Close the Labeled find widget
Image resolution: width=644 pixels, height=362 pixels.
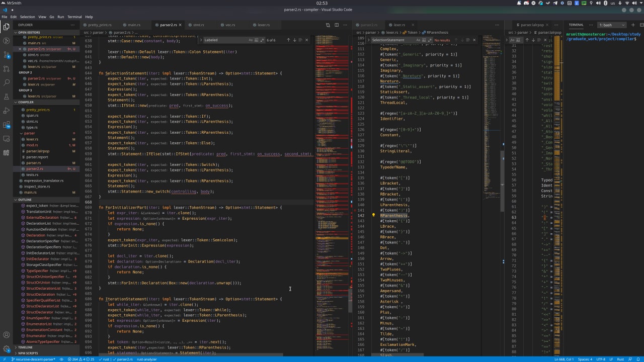[306, 40]
